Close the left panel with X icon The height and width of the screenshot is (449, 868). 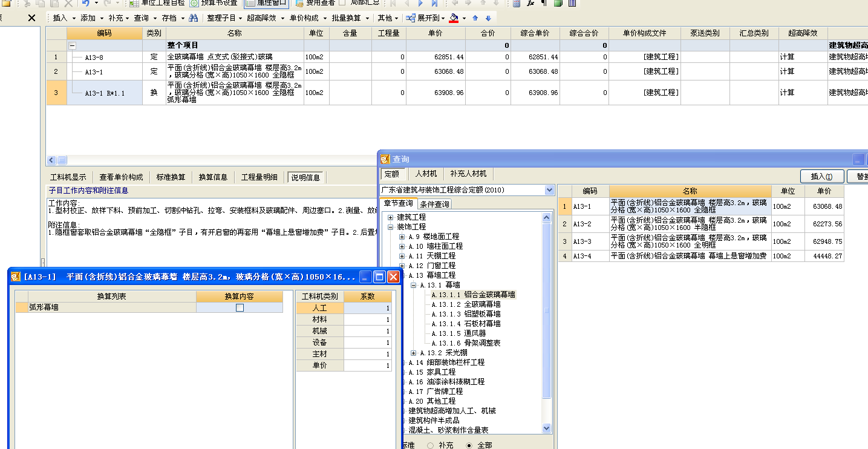(32, 18)
